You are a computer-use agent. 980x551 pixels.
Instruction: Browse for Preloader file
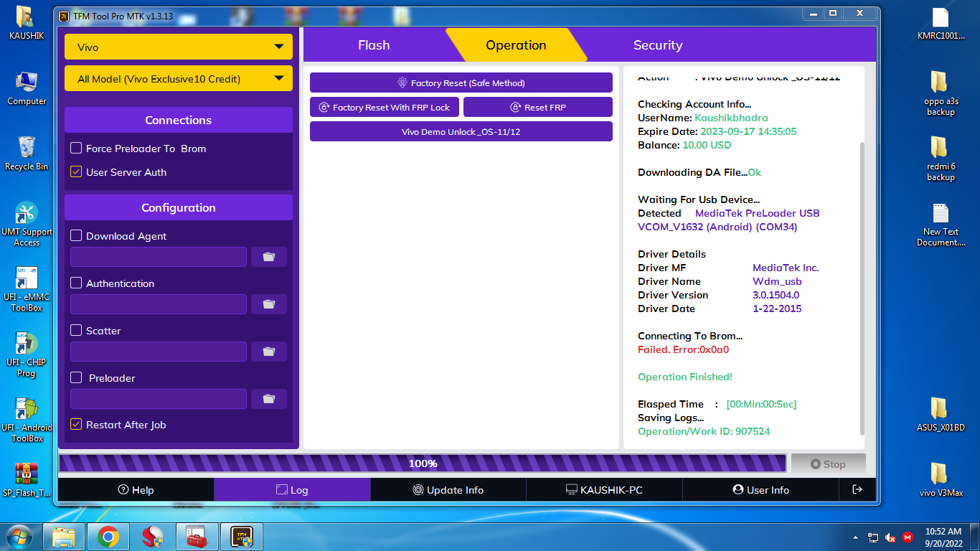tap(269, 399)
